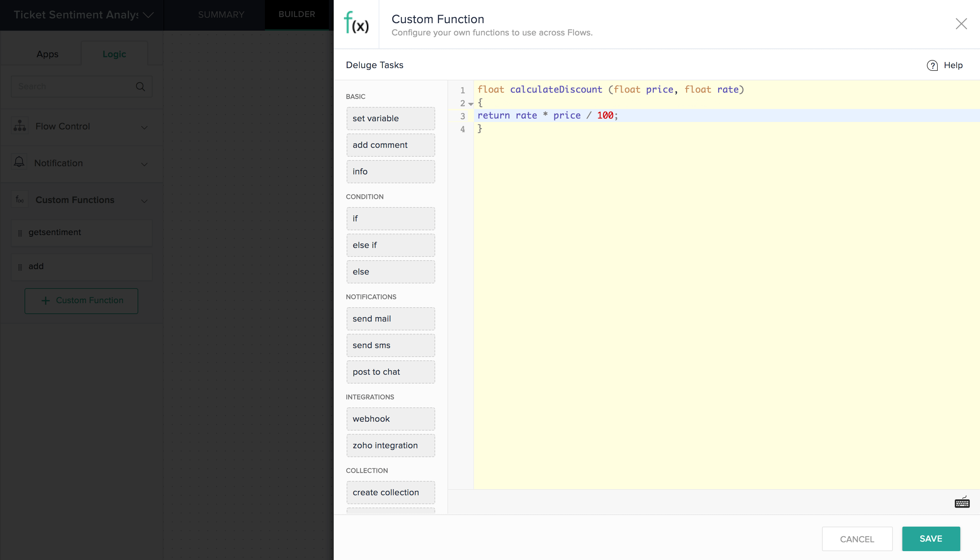Switch to the Apps tab
The width and height of the screenshot is (980, 560).
(47, 54)
